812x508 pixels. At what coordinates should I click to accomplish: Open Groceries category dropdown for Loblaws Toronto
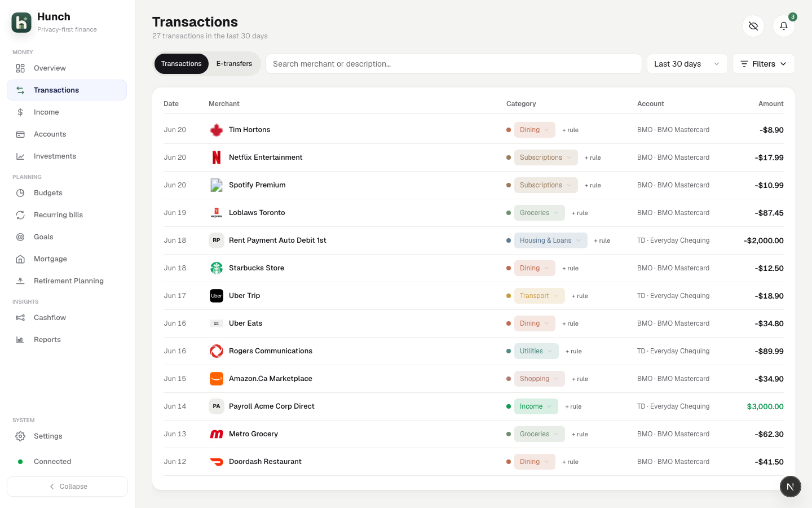point(540,213)
